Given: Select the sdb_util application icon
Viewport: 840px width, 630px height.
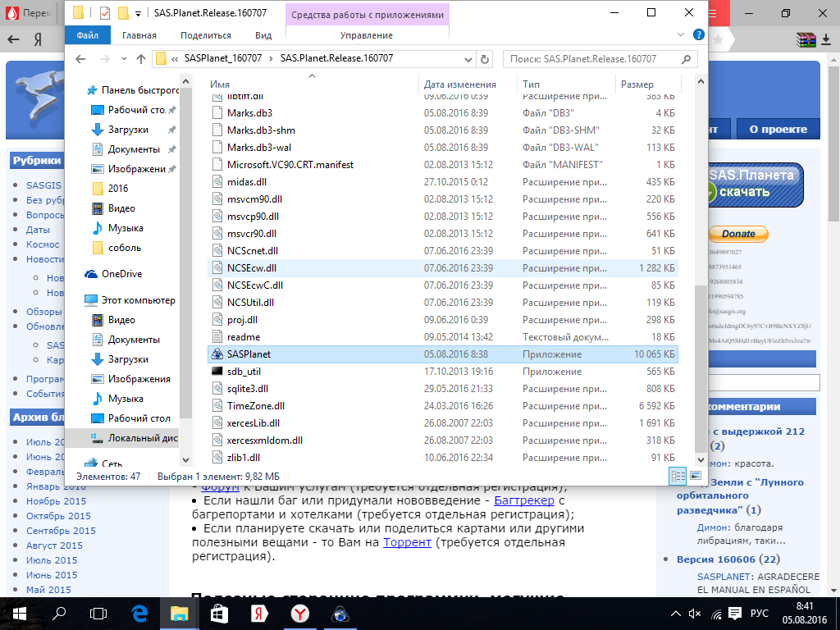Looking at the screenshot, I should [217, 372].
